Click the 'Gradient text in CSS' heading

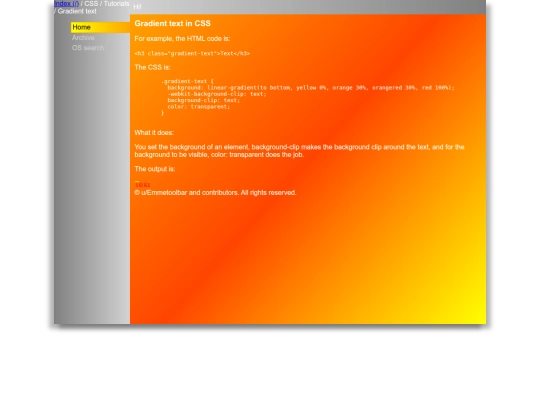172,23
